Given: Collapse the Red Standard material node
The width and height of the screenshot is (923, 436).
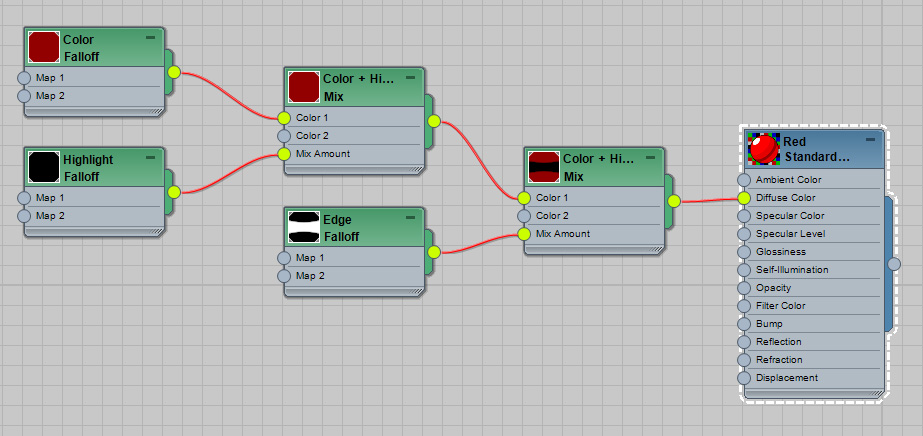Looking at the screenshot, I should tap(868, 139).
